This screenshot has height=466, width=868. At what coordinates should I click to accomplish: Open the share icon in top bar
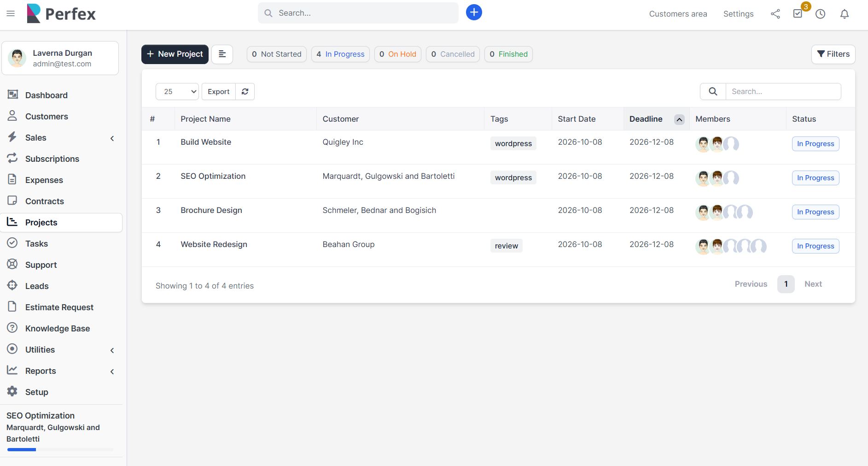(x=775, y=14)
